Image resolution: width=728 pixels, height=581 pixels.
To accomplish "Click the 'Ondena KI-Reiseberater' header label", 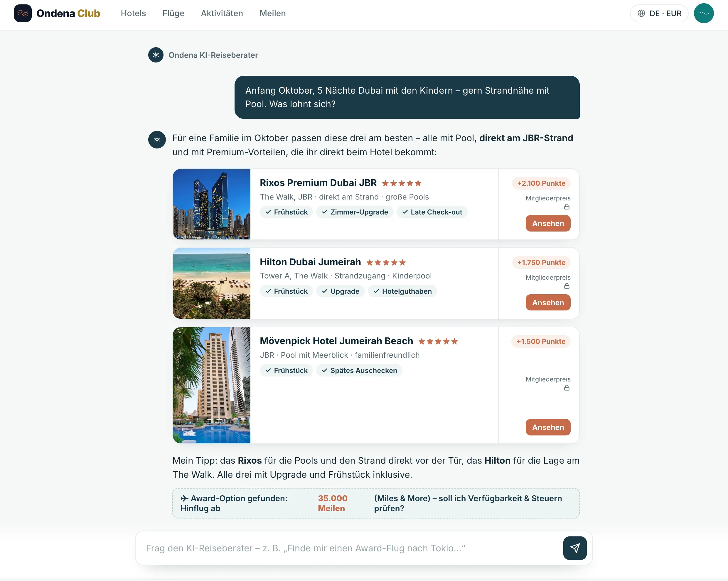I will coord(213,55).
